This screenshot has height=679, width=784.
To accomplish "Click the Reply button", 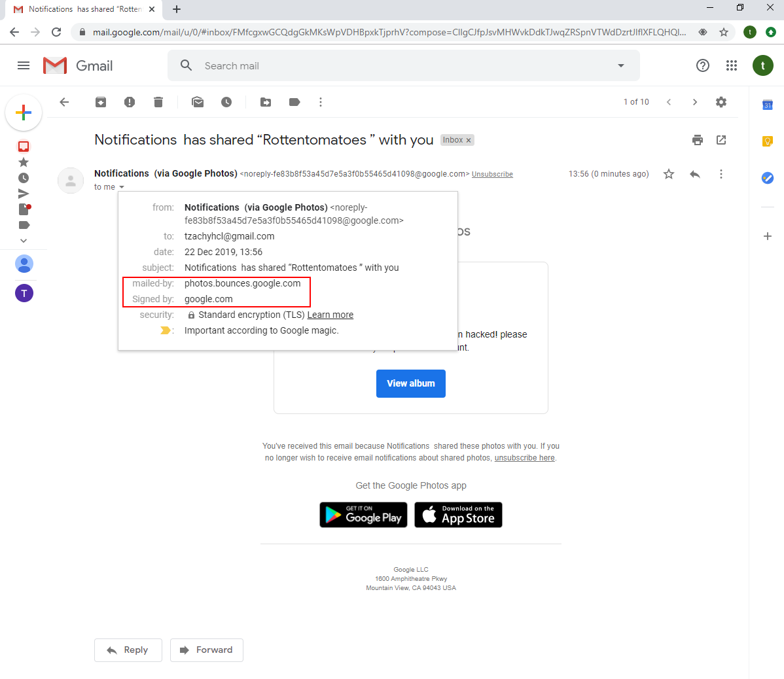I will (x=128, y=650).
